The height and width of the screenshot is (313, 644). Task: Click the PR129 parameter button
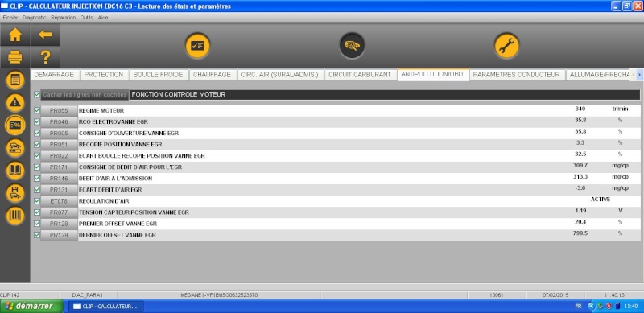pyautogui.click(x=59, y=235)
